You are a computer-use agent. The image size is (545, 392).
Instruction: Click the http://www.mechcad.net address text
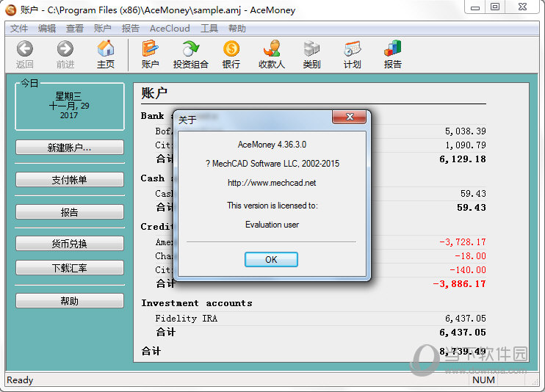tap(272, 183)
